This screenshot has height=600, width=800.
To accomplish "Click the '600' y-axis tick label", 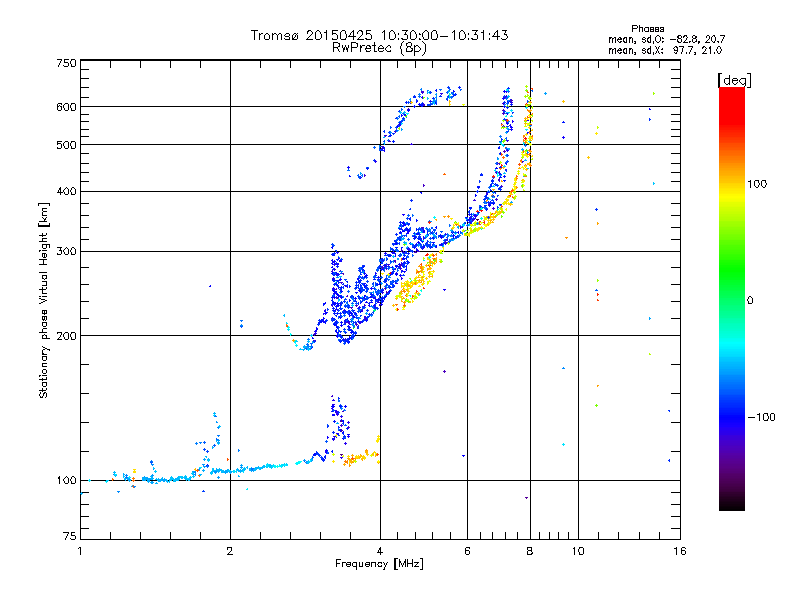I will tap(66, 107).
